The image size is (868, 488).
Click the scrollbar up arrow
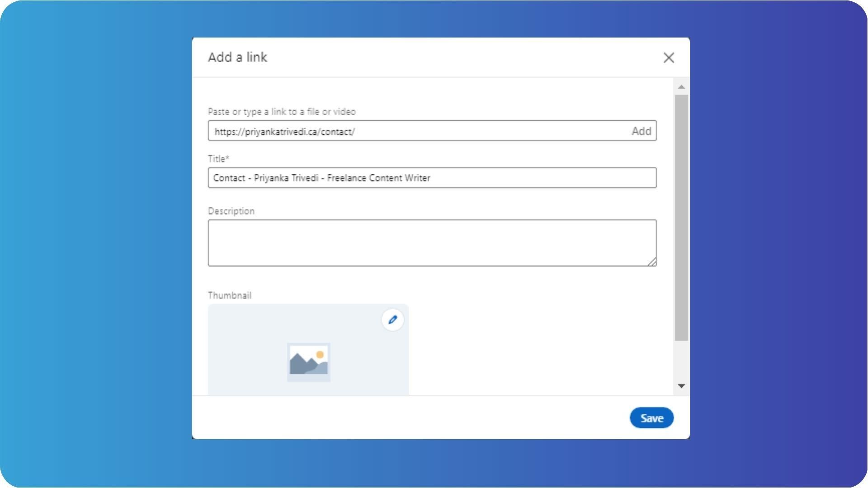click(681, 87)
